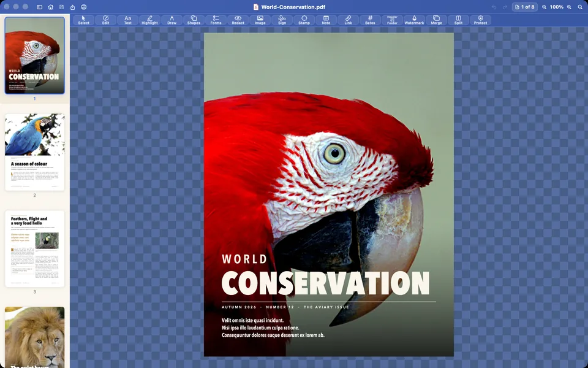Activate the Redact tool
This screenshot has height=368, width=588.
tap(238, 20)
